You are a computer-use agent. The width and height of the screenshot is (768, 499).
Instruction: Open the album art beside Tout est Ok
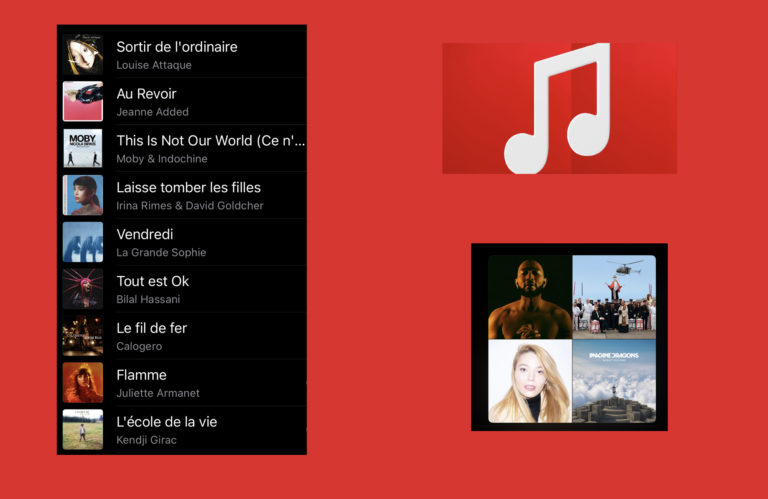point(83,289)
